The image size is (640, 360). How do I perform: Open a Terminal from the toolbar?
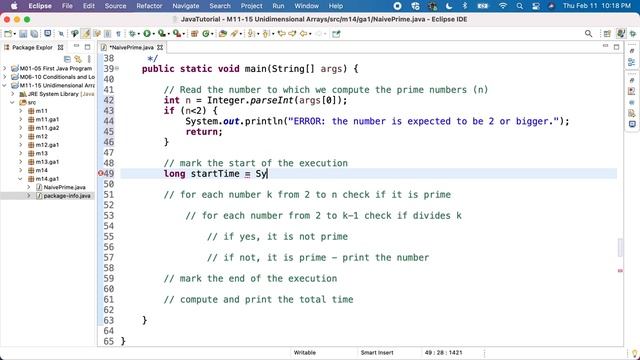48,33
